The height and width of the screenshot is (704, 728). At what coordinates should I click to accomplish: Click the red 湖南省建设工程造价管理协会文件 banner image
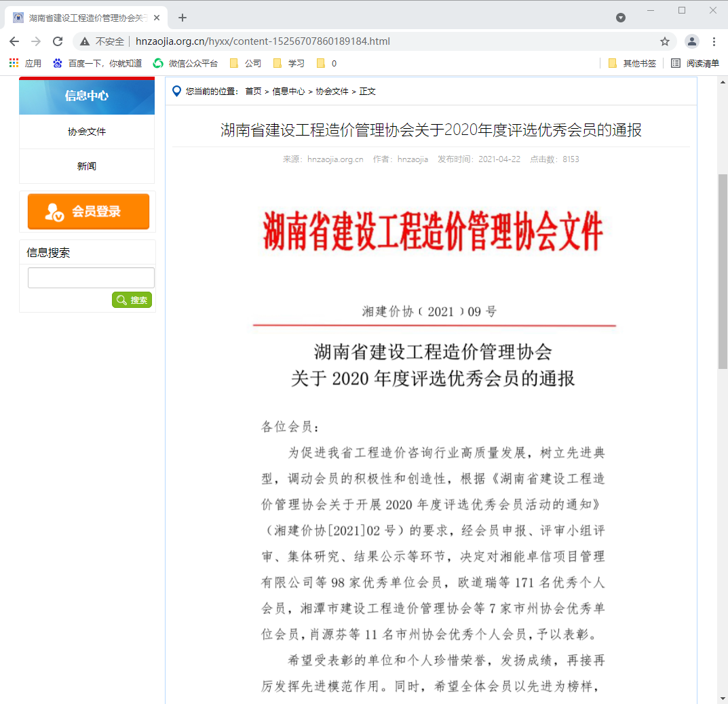[433, 231]
